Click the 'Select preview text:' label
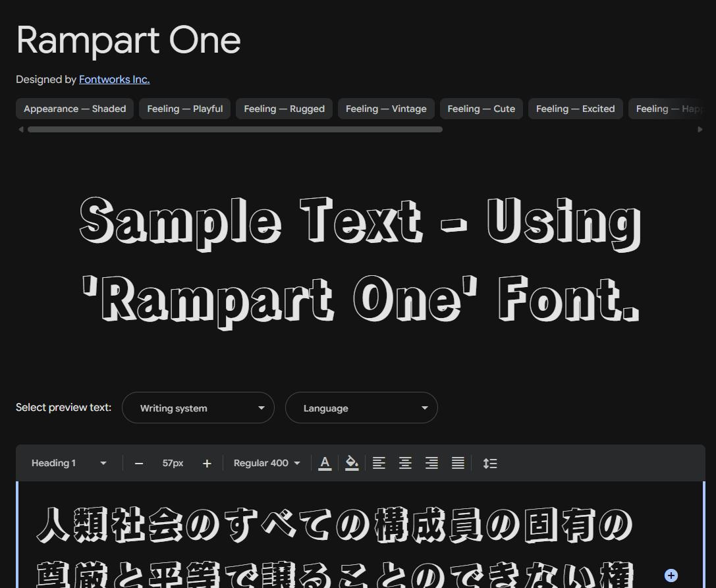716x588 pixels. tap(63, 407)
